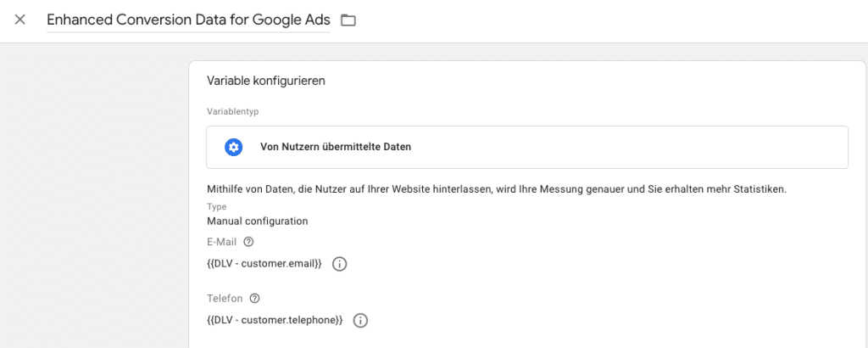Open info icon beside customer.telephone variable
Image resolution: width=868 pixels, height=348 pixels.
[360, 320]
